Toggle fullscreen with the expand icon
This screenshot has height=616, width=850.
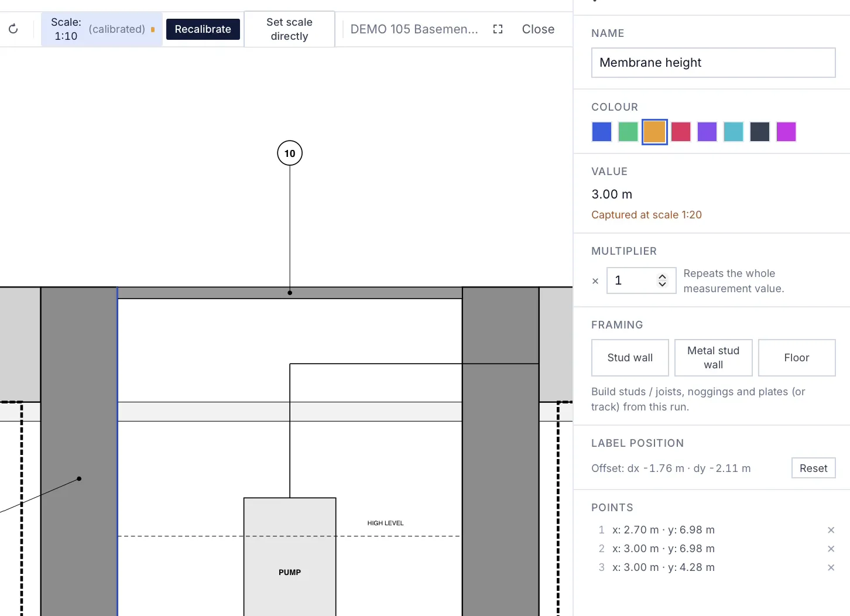(498, 29)
